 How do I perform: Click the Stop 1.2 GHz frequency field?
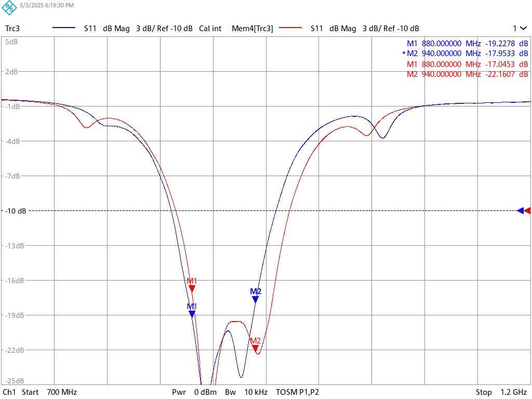tap(501, 392)
